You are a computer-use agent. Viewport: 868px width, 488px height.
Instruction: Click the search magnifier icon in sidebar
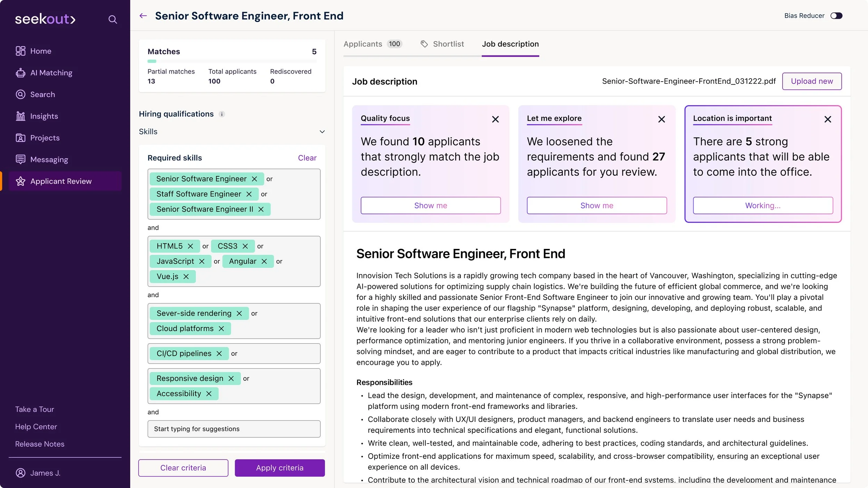coord(112,19)
